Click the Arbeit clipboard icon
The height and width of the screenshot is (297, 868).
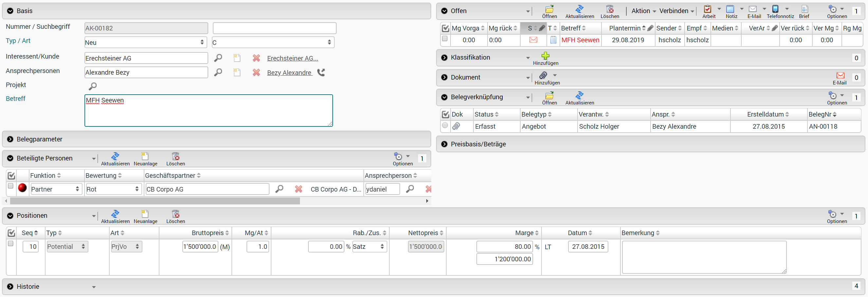point(707,9)
